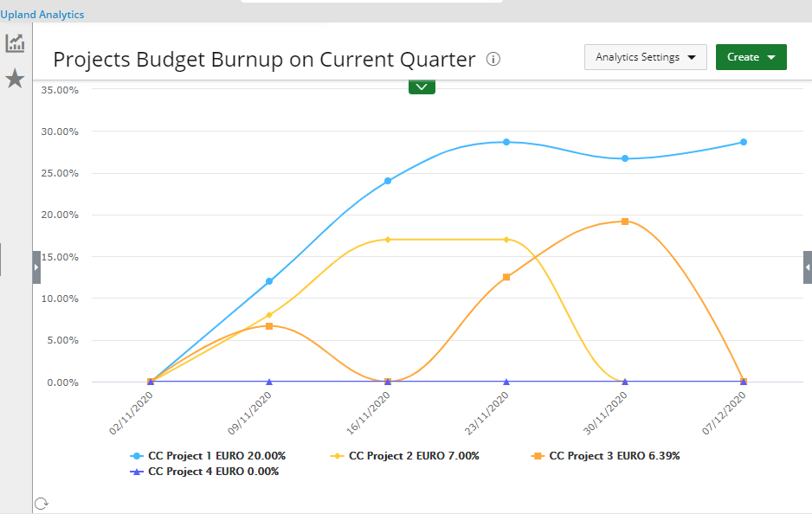This screenshot has height=514, width=812.
Task: Click the Upland Analytics link
Action: [x=42, y=15]
